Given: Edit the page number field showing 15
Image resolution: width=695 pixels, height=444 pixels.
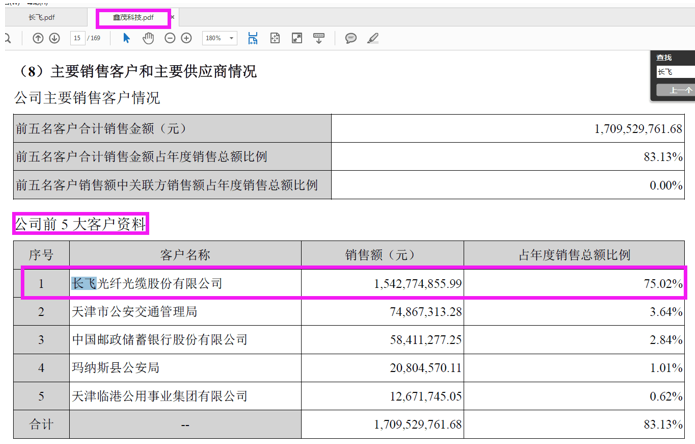Looking at the screenshot, I should tap(77, 39).
